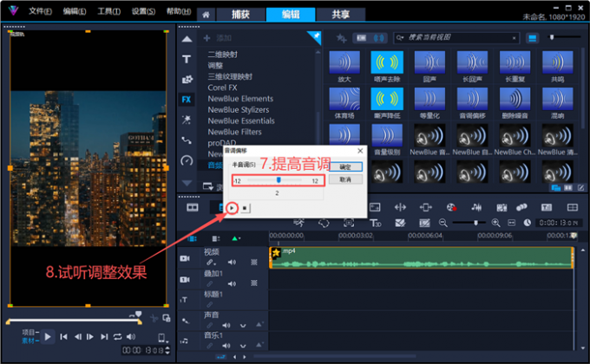Image resolution: width=590 pixels, height=364 pixels.
Task: Select the .mp4 clip on timeline
Action: click(x=422, y=257)
